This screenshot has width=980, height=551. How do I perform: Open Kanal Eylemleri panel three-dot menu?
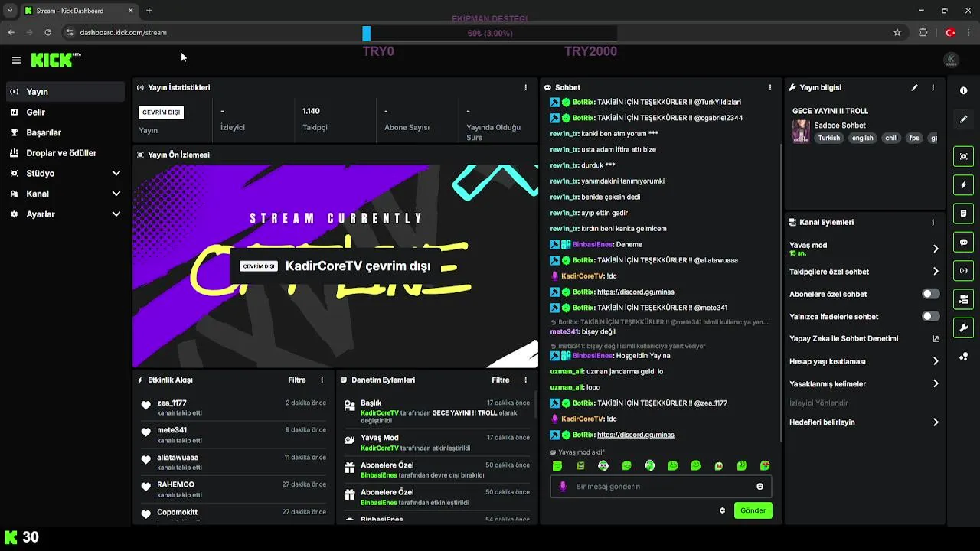pos(933,222)
